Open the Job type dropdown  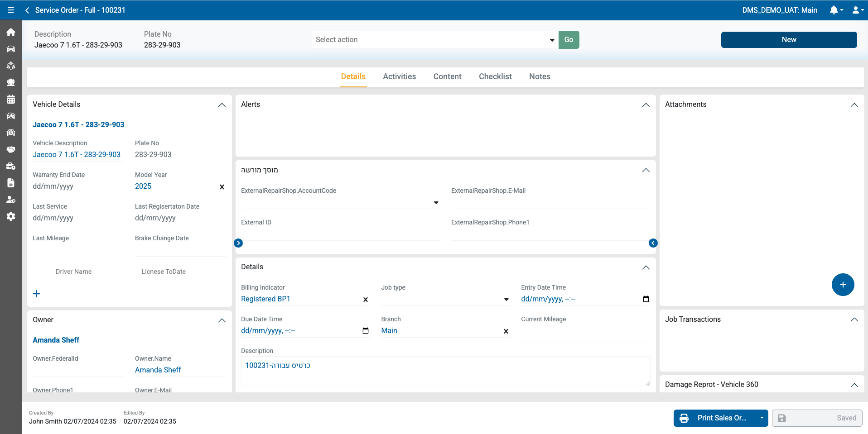pyautogui.click(x=445, y=299)
